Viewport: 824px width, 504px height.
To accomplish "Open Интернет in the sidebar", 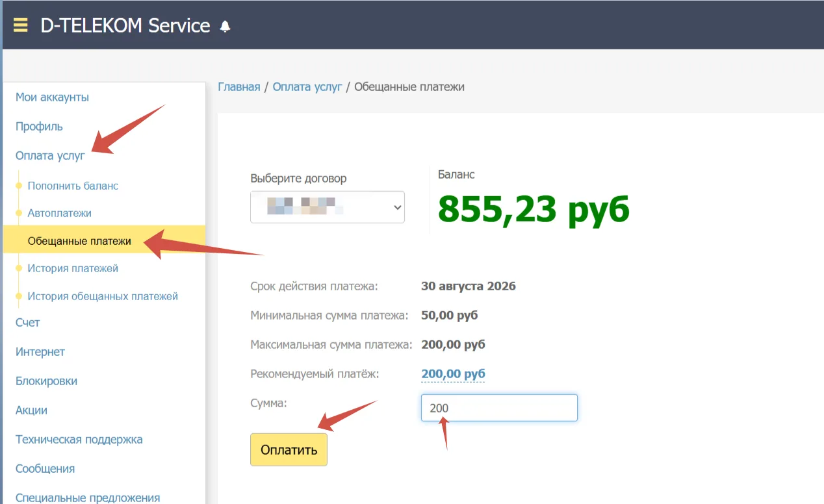I will click(x=40, y=352).
